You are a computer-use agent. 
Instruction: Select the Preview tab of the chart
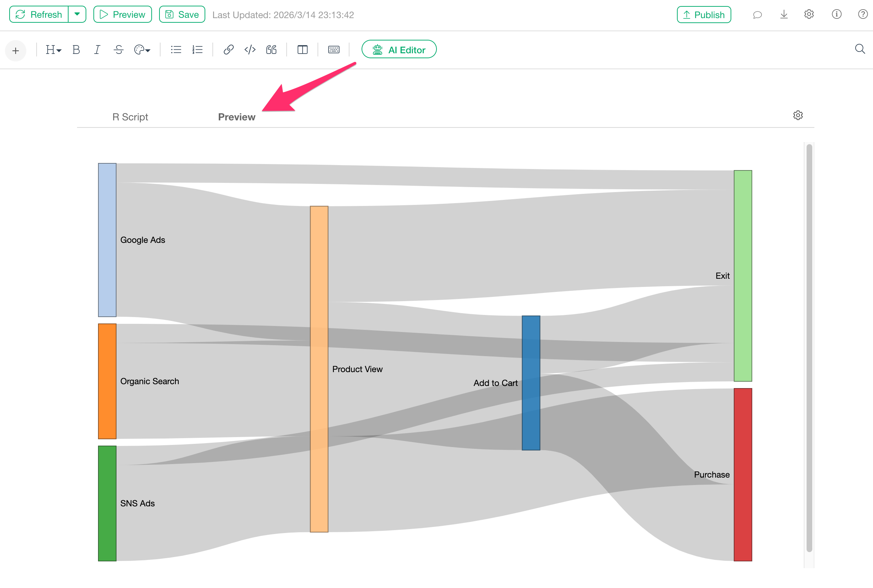click(x=237, y=117)
